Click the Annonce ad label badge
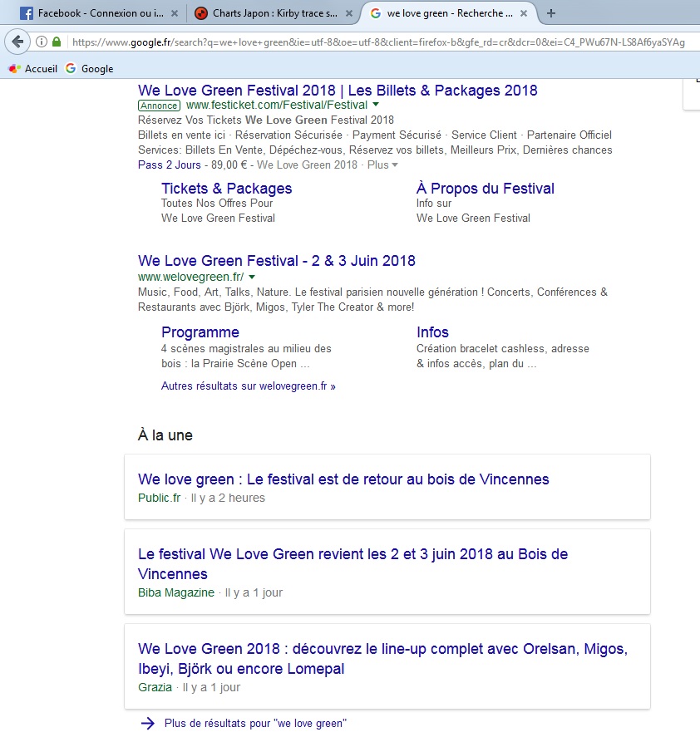Screen dimensions: 700x732 click(x=160, y=106)
